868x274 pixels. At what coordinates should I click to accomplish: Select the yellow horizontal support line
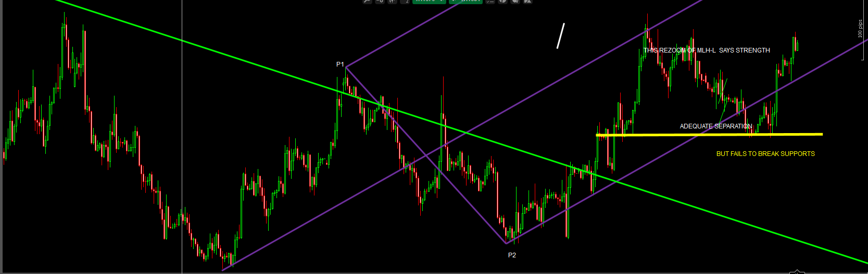(709, 135)
